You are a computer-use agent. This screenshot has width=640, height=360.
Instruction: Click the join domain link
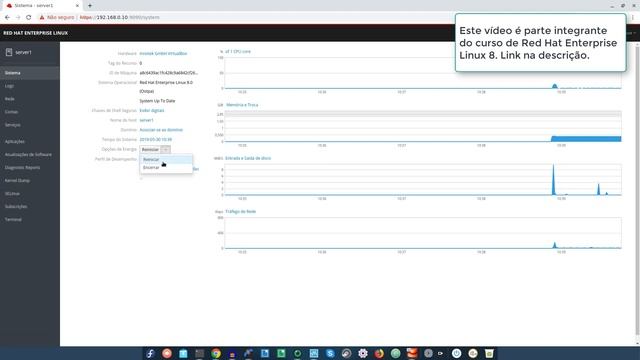coord(161,130)
